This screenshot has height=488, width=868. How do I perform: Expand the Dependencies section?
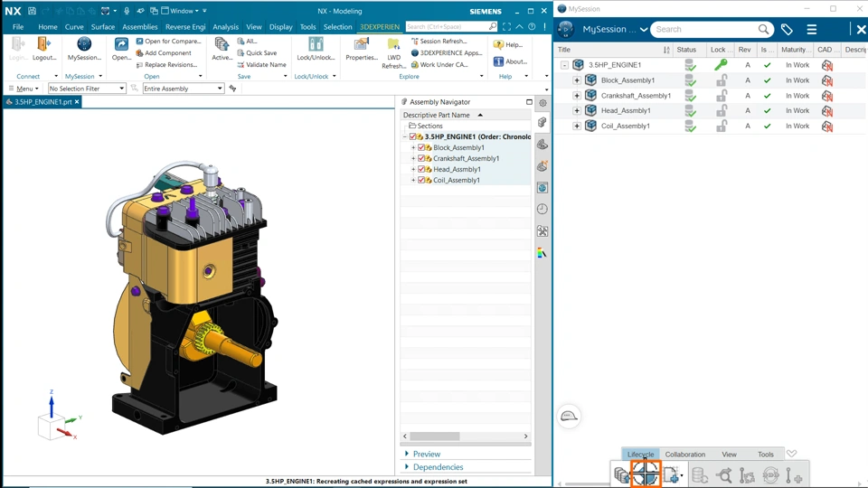tap(438, 467)
